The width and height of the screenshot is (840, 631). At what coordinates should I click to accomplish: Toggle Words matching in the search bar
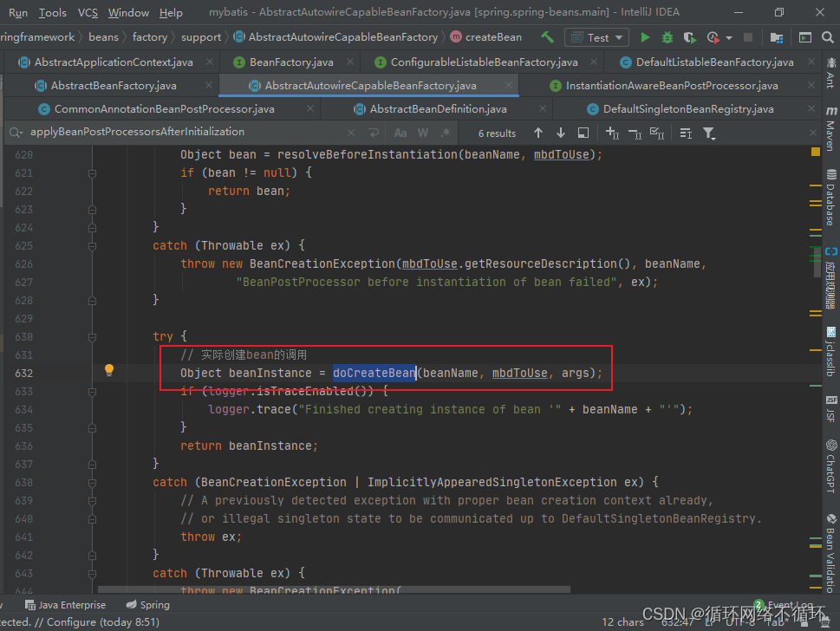point(422,133)
